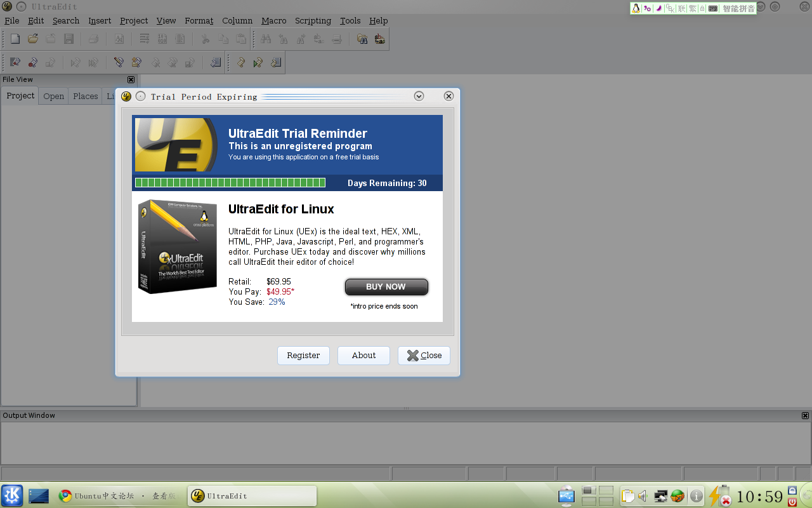Click the UltraEdit product box image
This screenshot has width=812, height=508.
(178, 247)
